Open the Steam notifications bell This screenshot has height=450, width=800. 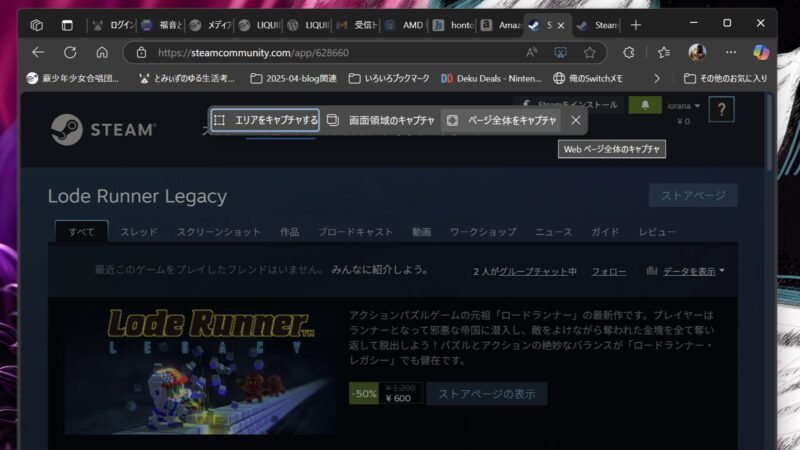click(645, 105)
